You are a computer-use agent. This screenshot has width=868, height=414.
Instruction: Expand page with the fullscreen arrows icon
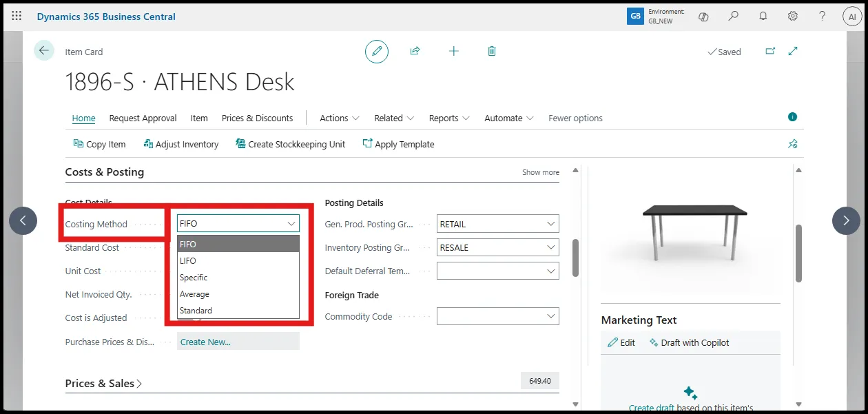pyautogui.click(x=793, y=51)
